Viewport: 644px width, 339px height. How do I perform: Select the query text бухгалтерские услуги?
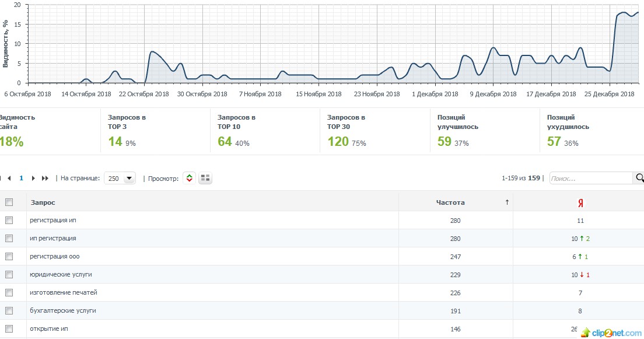63,310
